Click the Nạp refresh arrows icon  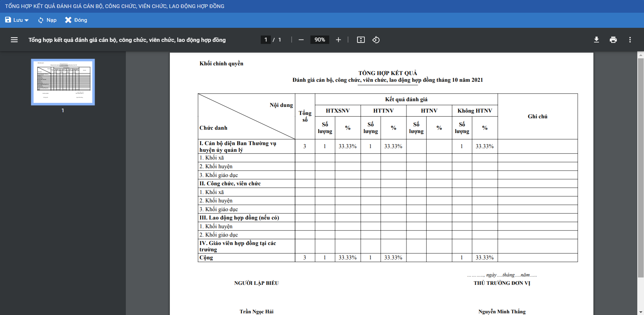[41, 20]
